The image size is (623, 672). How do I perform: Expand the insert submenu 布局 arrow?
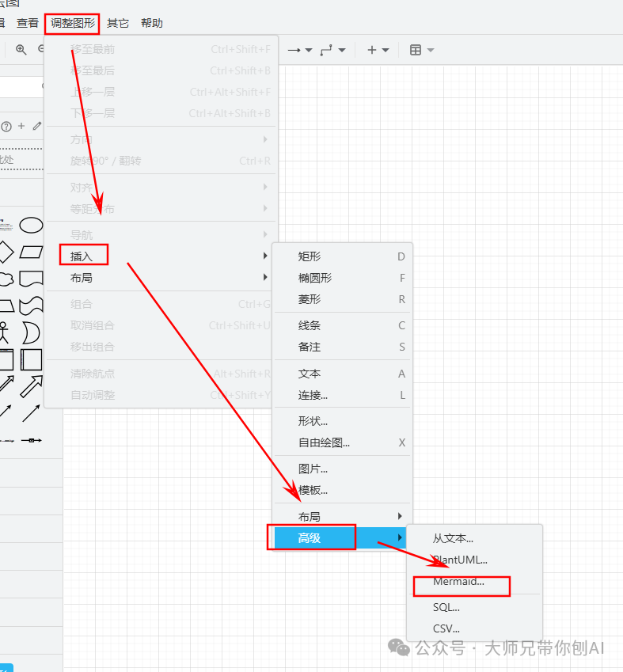[400, 516]
